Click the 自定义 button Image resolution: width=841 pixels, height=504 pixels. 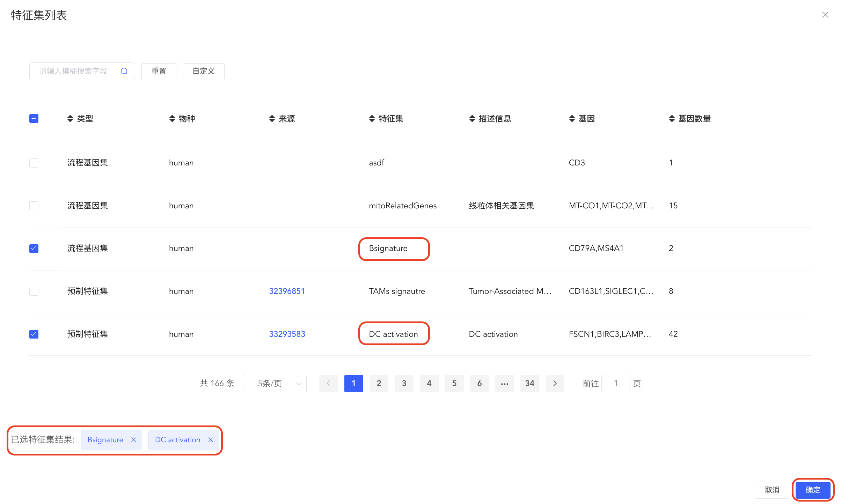click(x=204, y=72)
